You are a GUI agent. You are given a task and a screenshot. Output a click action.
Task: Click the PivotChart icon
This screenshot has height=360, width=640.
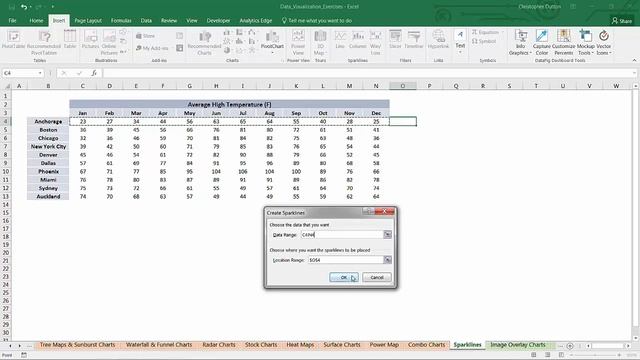pyautogui.click(x=272, y=41)
